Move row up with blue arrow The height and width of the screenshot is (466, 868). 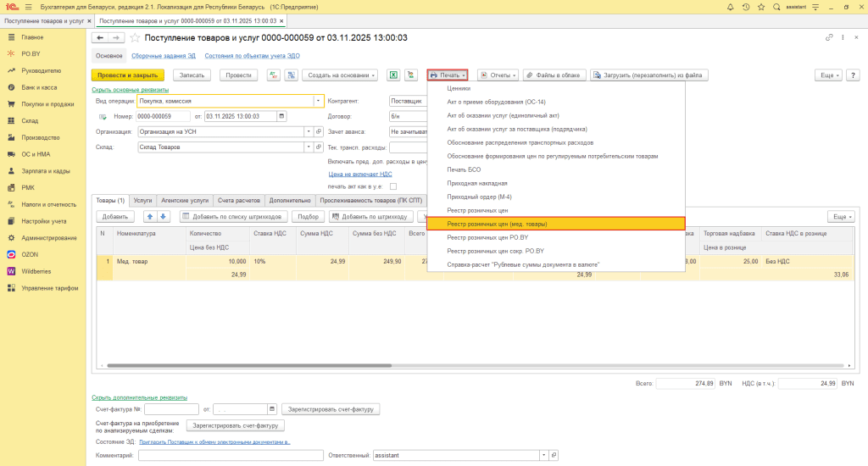[150, 217]
